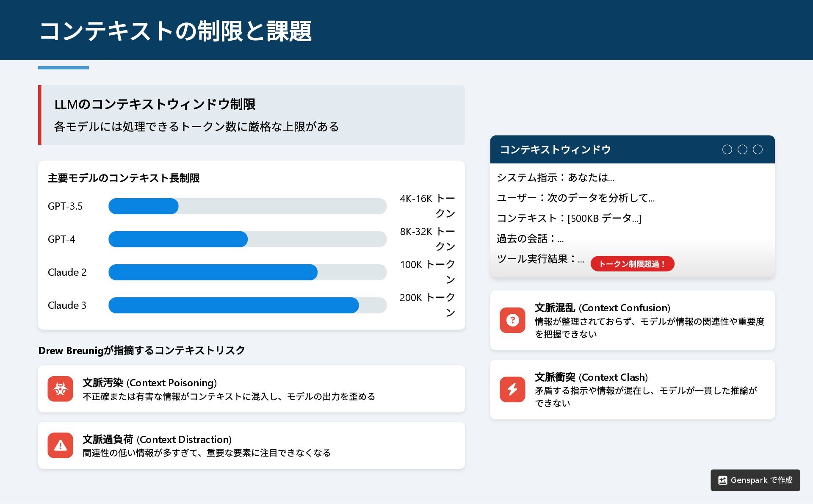The image size is (813, 504).
Task: Click the '8K-32K トークン' value
Action: (x=427, y=239)
